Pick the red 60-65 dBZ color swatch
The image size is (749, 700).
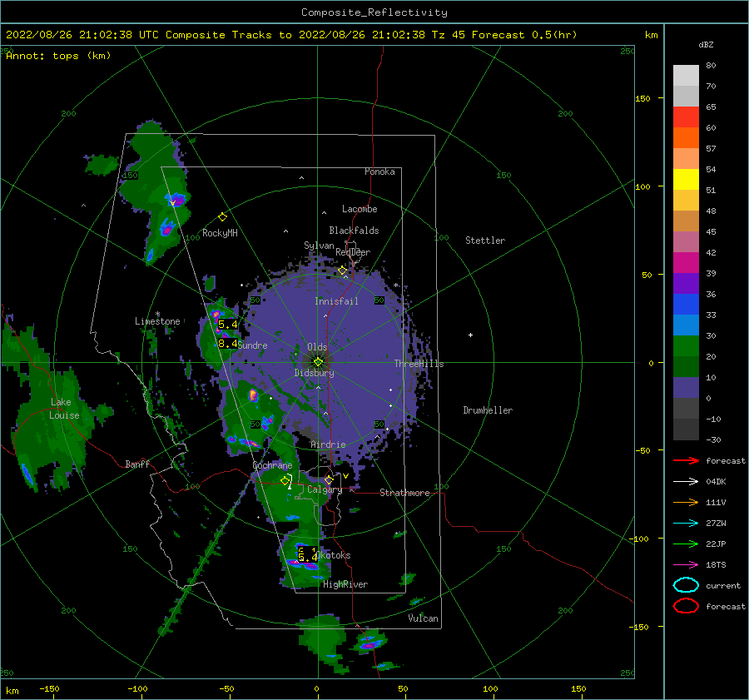coord(686,117)
